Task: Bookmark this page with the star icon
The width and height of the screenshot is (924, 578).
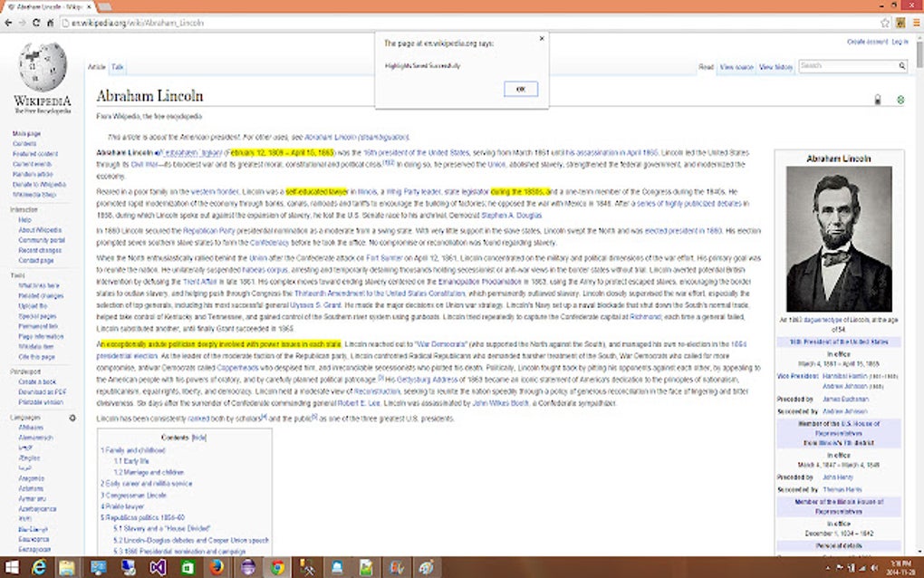Action: tap(884, 23)
